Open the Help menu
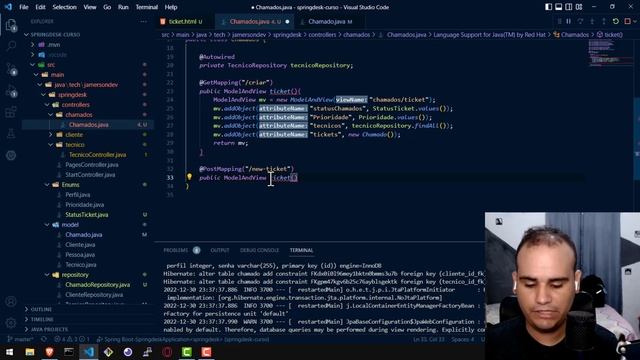 (171, 7)
